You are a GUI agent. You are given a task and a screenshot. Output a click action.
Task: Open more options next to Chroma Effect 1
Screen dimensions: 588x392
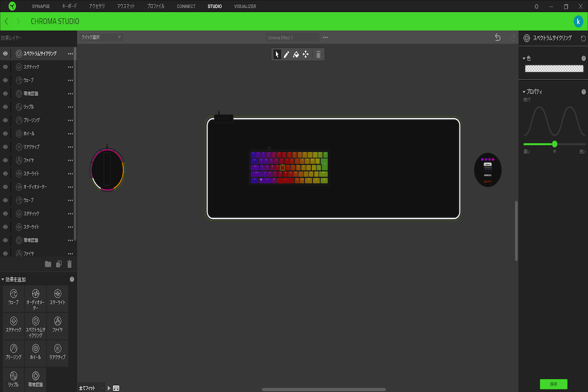click(325, 37)
